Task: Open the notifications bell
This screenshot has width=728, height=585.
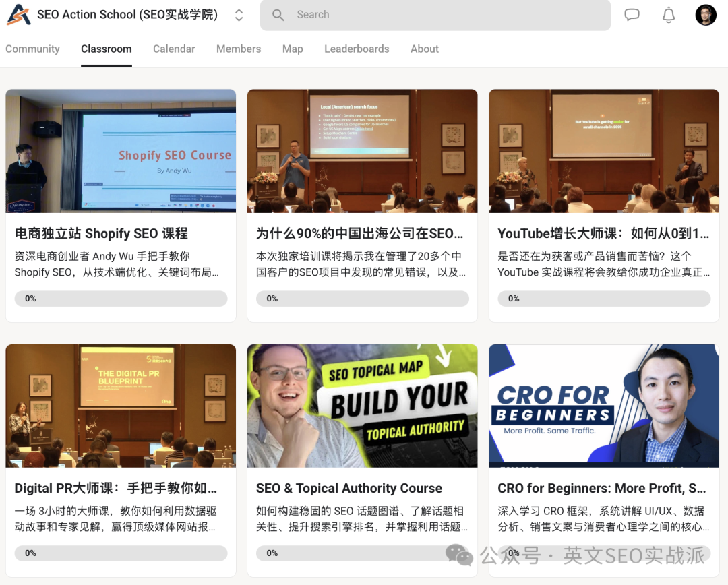Action: tap(668, 15)
